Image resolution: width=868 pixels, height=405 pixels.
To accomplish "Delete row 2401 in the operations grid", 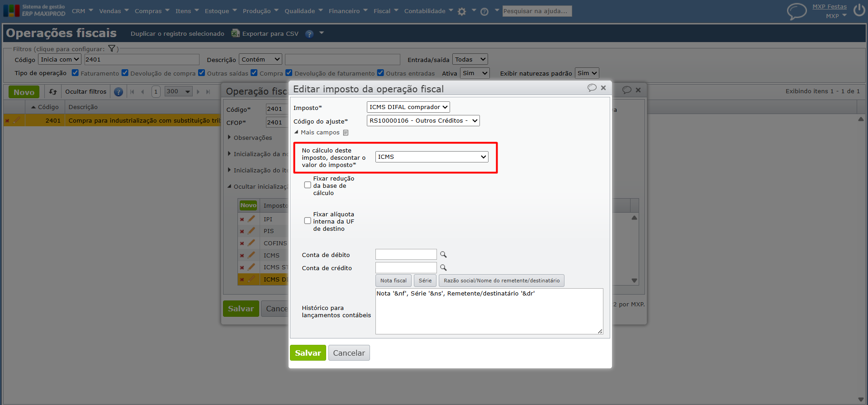I will [x=7, y=121].
